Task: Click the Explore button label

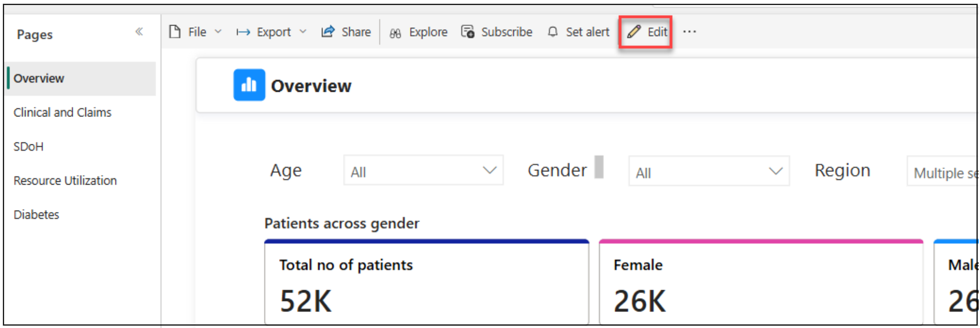Action: pyautogui.click(x=428, y=32)
